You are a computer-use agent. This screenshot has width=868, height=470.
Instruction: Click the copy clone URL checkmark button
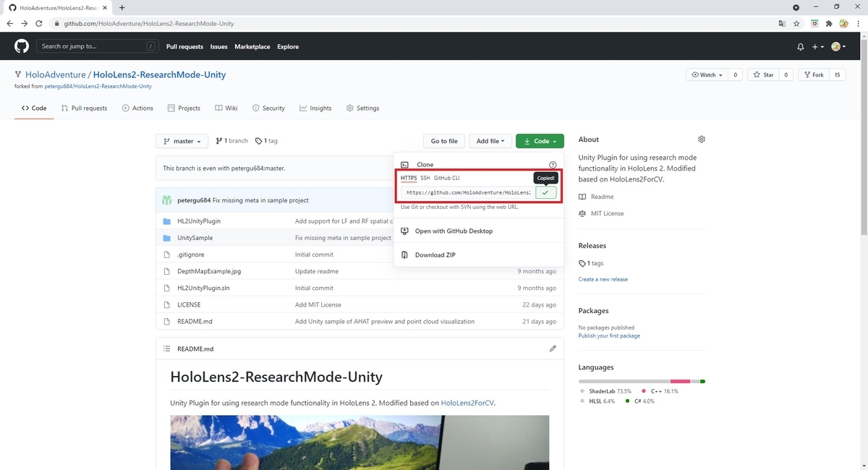pyautogui.click(x=545, y=192)
